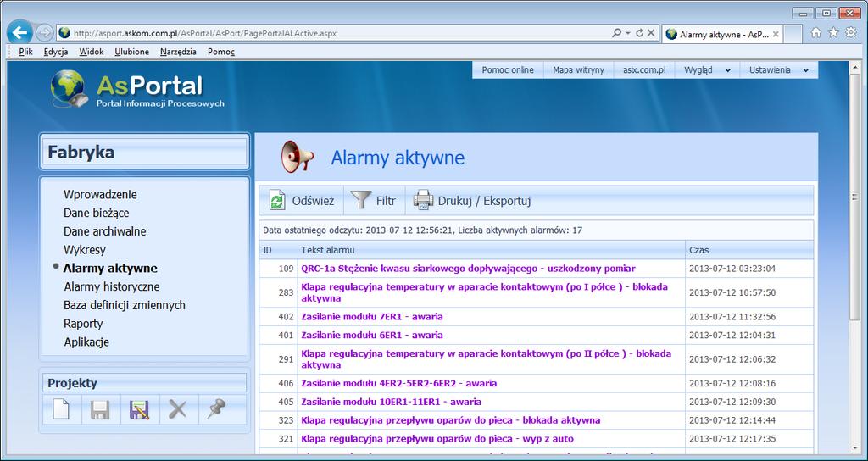Open the Ulubione menu
868x461 pixels.
pyautogui.click(x=131, y=52)
